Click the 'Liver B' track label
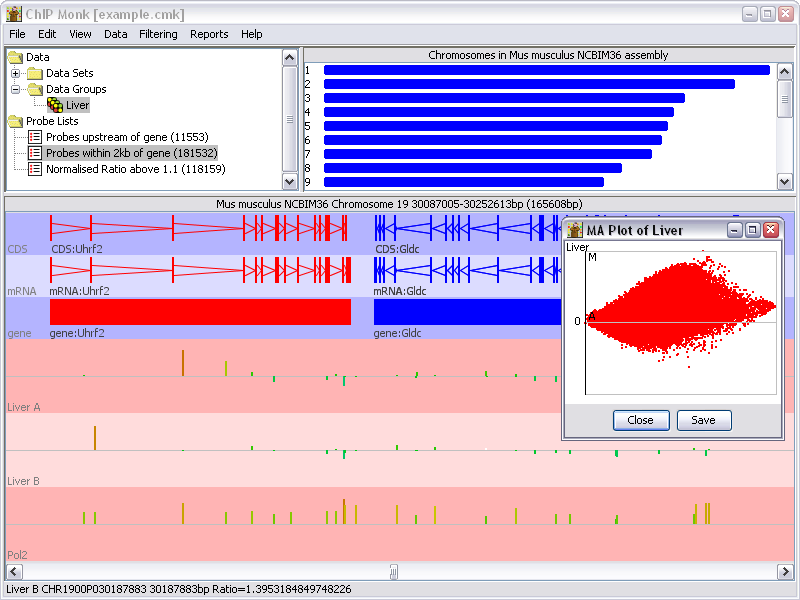This screenshot has width=800, height=600. click(x=23, y=481)
